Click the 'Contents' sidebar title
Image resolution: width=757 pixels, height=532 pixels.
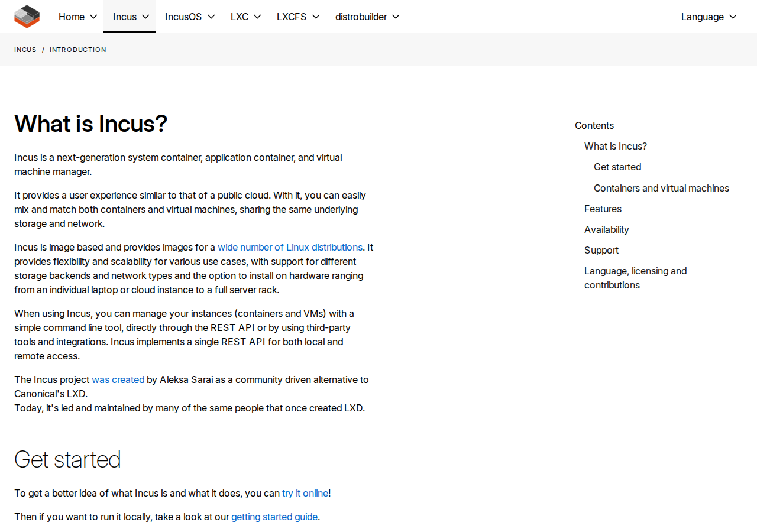pos(594,125)
